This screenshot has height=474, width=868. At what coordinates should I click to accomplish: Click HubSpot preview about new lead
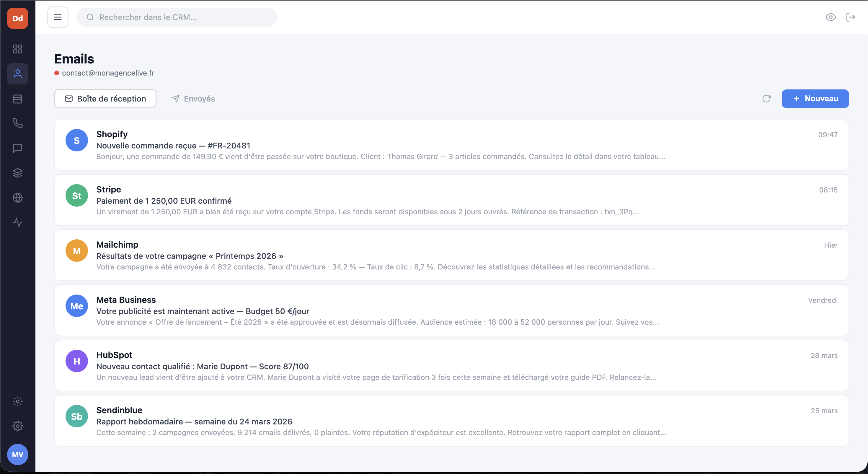tap(376, 378)
